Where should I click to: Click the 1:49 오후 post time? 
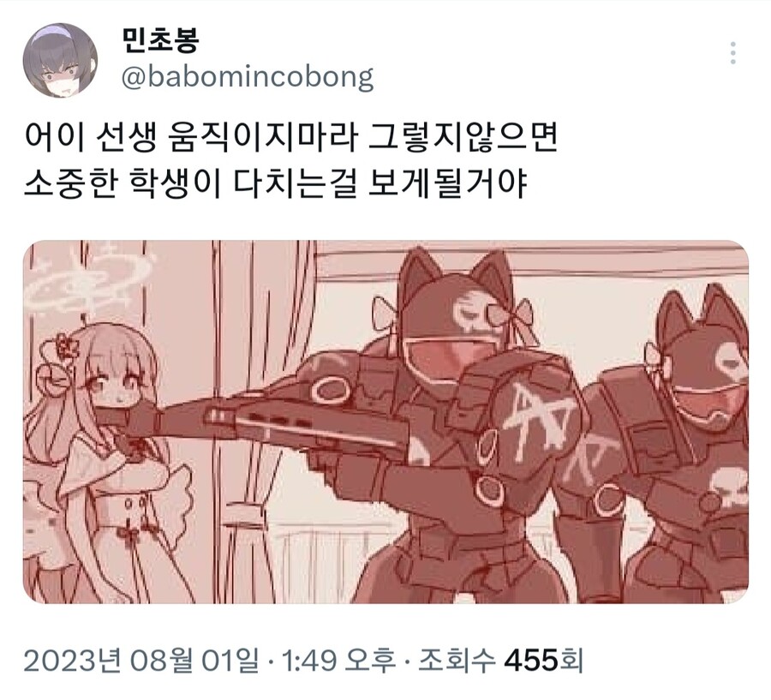(x=338, y=660)
